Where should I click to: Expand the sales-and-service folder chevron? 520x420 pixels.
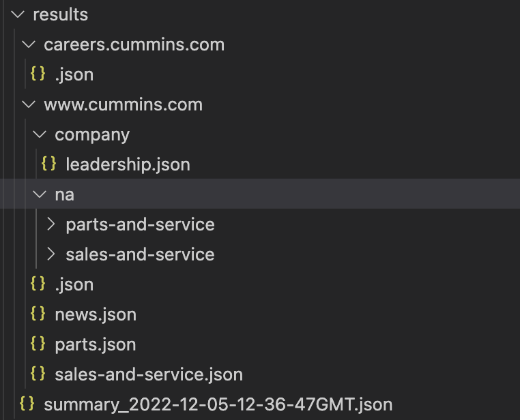50,254
